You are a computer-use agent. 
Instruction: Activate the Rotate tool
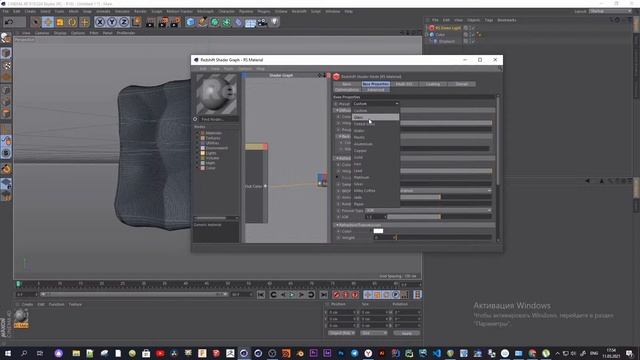point(72,22)
